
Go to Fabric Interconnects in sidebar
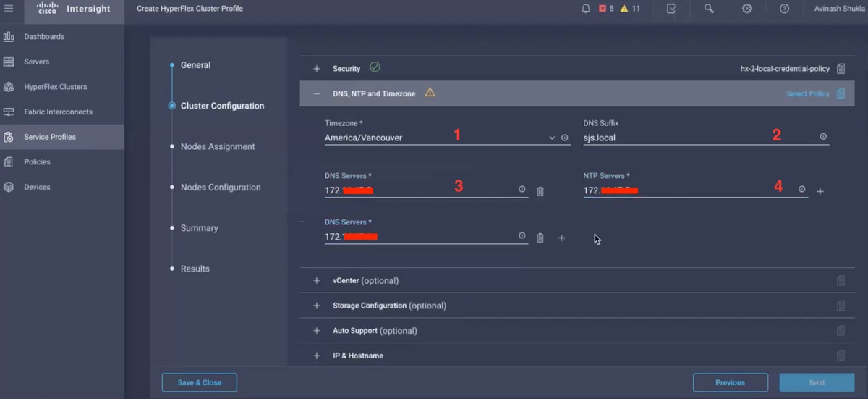[x=62, y=112]
